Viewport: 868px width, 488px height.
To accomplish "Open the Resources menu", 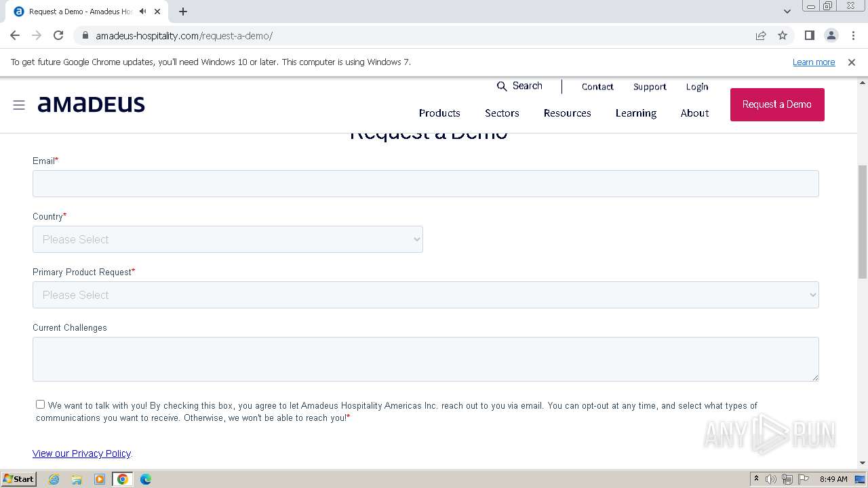I will (x=568, y=113).
